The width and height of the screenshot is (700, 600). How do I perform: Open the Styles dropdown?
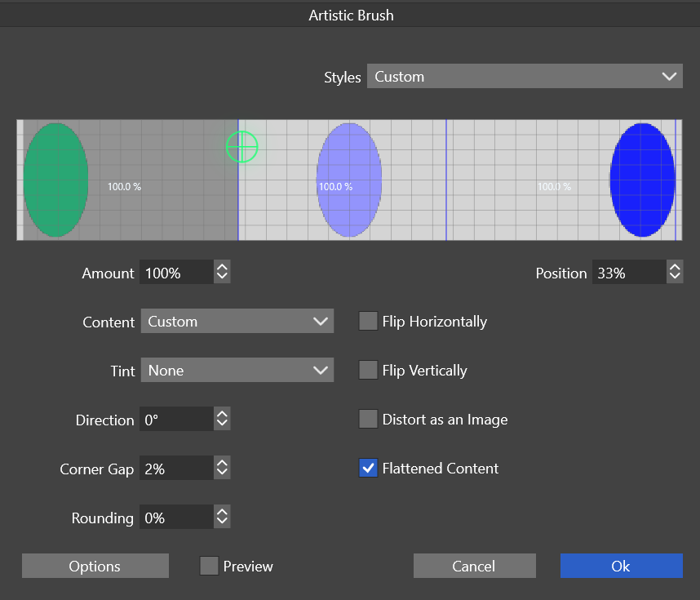524,77
